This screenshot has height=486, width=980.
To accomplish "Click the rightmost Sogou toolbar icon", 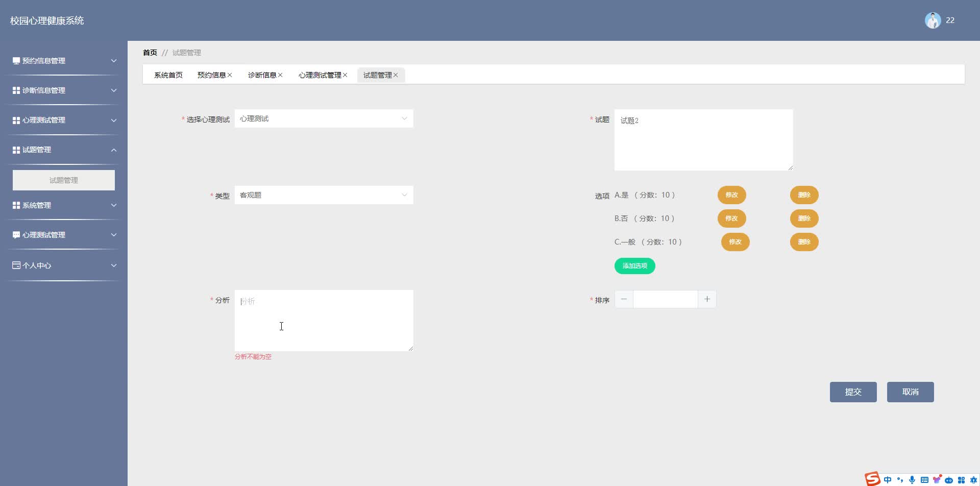I will [x=973, y=480].
